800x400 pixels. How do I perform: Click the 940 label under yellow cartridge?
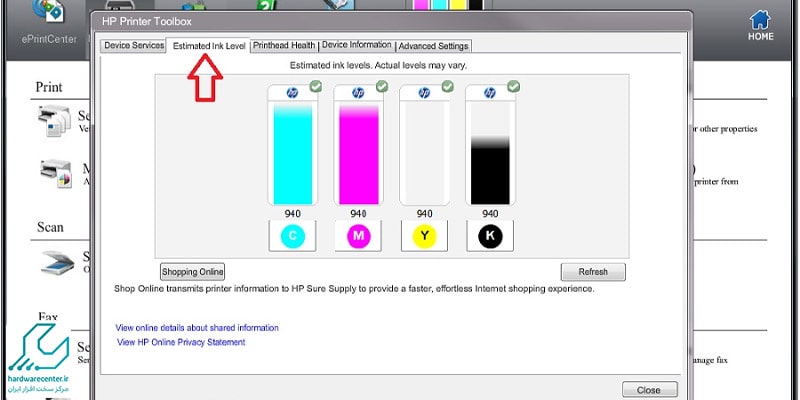point(424,214)
